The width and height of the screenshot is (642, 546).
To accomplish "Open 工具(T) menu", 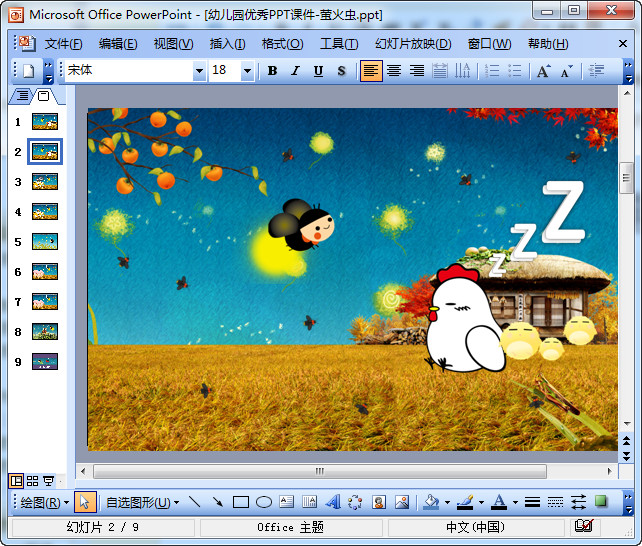I will point(339,43).
